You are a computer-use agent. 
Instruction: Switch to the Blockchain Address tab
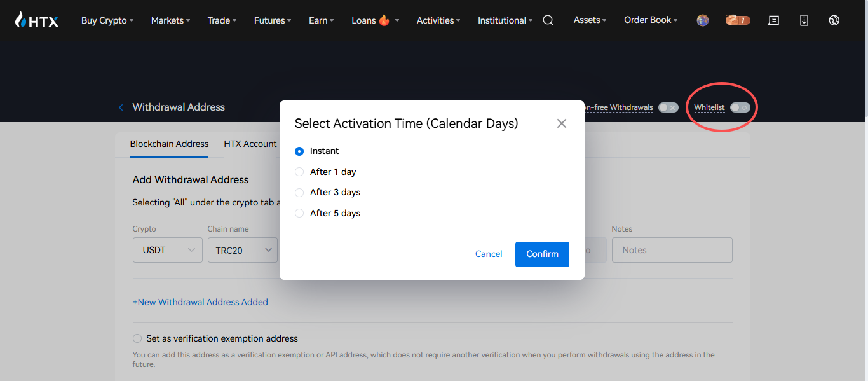click(x=169, y=144)
